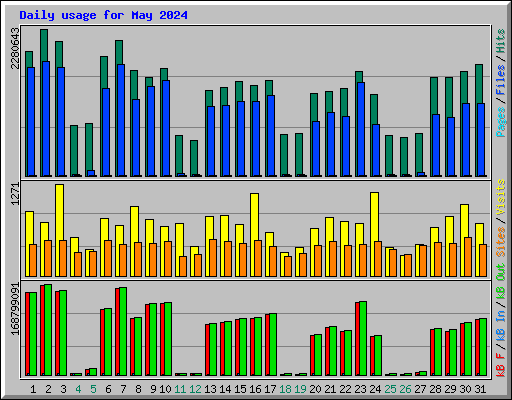Click weekend day 18 label

tap(285, 389)
